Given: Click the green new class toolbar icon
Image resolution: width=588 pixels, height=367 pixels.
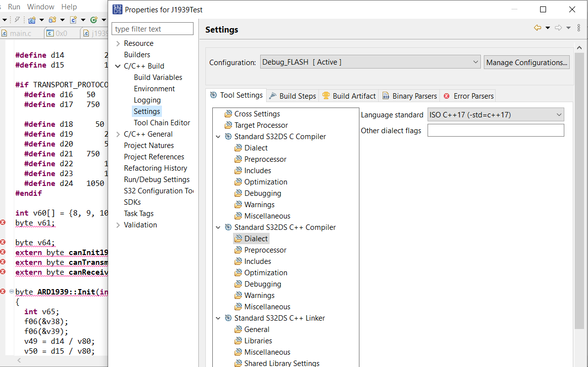Looking at the screenshot, I should pos(94,20).
